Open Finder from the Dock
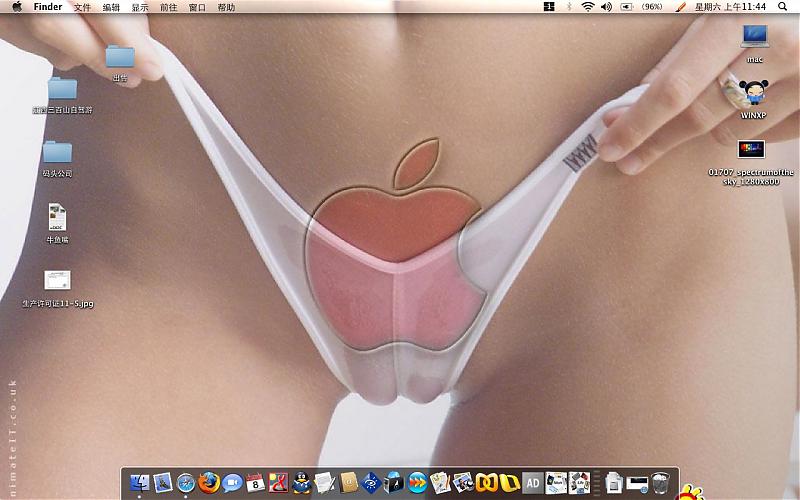The height and width of the screenshot is (500, 800). point(139,483)
